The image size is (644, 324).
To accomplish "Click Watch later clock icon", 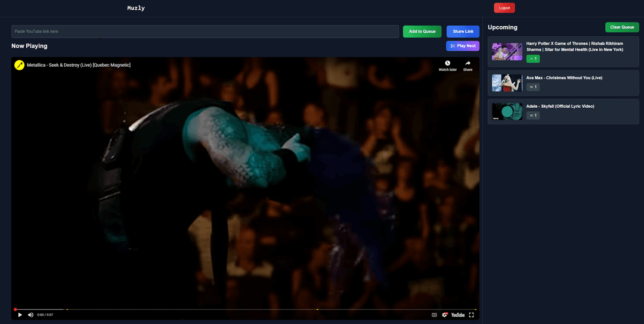I will (x=447, y=65).
